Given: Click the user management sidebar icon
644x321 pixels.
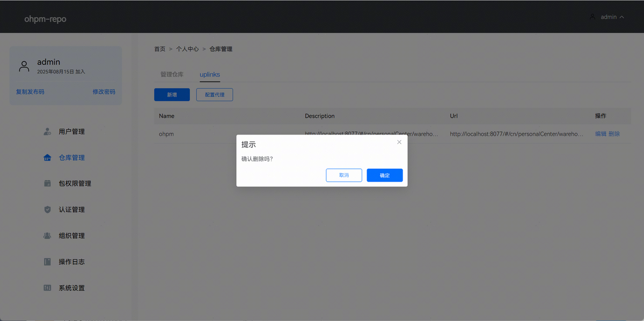Looking at the screenshot, I should (47, 132).
